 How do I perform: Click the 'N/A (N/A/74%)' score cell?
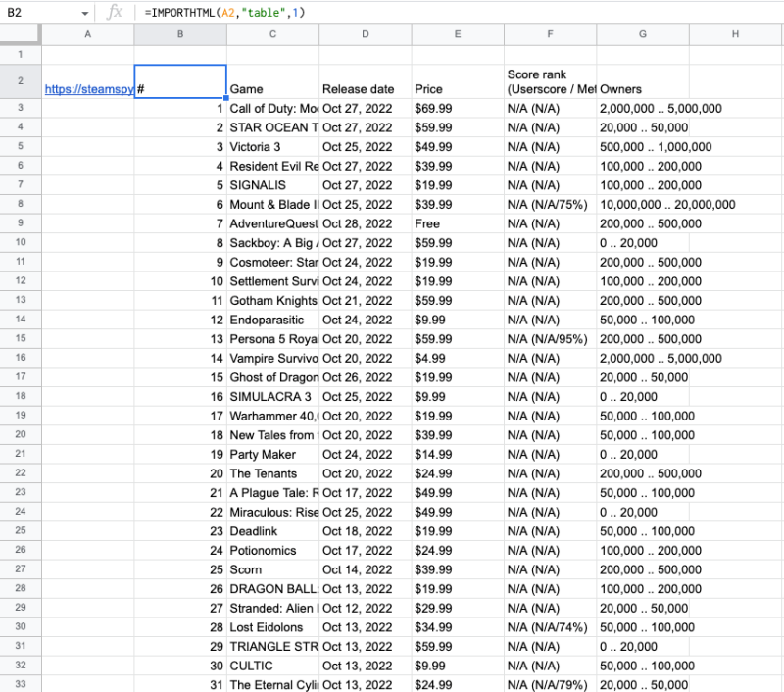(x=550, y=627)
